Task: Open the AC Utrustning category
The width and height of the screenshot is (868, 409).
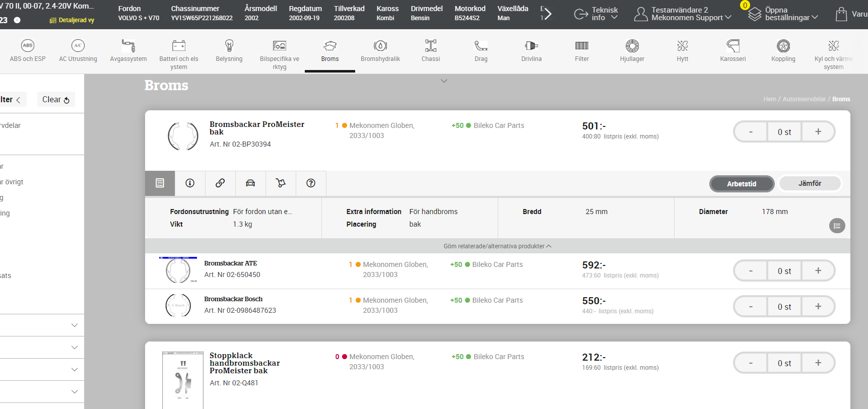Action: click(78, 51)
